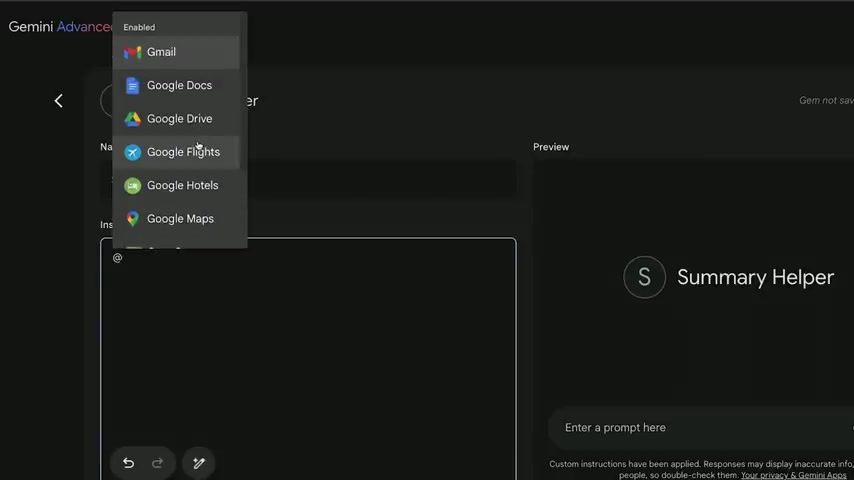Click the Gmail envelope icon
The width and height of the screenshot is (854, 480).
(x=132, y=52)
